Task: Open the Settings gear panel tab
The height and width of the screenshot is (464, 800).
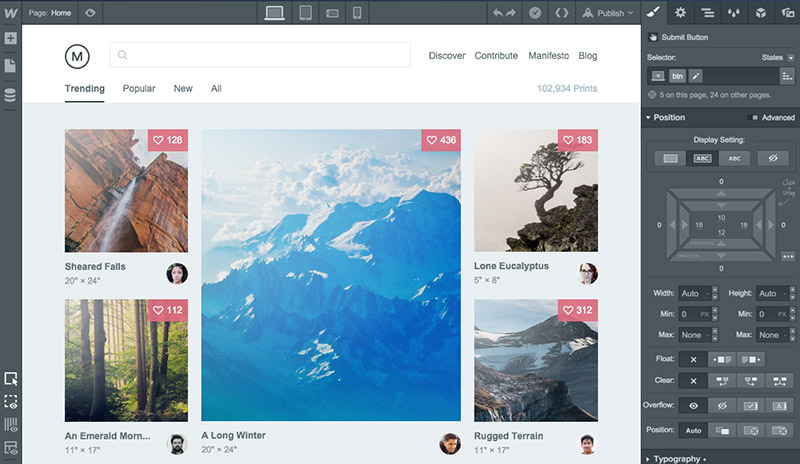Action: pyautogui.click(x=680, y=13)
